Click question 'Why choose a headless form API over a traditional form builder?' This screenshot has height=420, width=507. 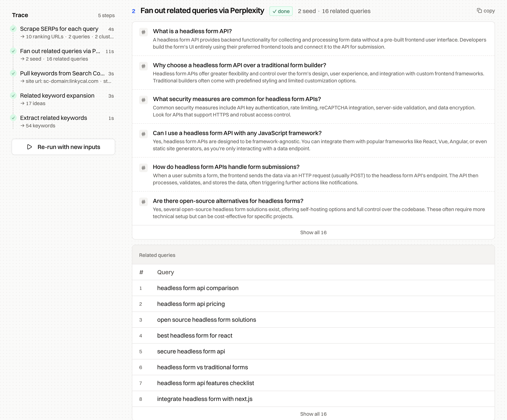tap(239, 65)
